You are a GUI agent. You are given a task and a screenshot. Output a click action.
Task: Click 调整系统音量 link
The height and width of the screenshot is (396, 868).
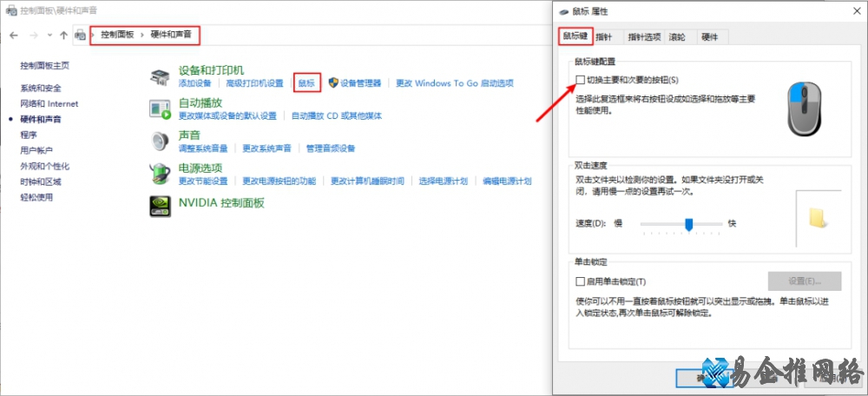pyautogui.click(x=203, y=148)
